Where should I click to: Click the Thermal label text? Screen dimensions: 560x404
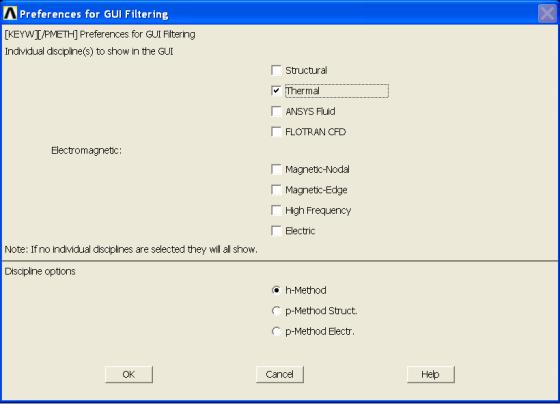(302, 91)
